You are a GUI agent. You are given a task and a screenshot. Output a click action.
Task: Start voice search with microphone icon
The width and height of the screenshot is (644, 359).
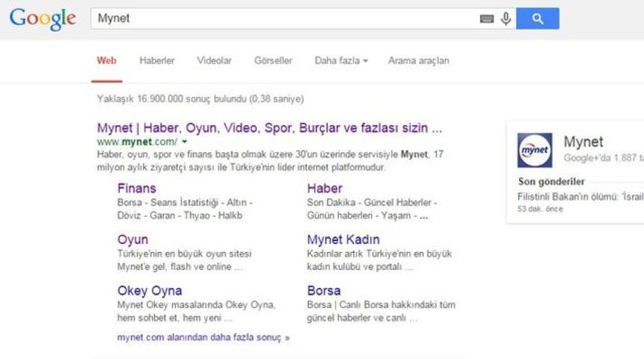coord(506,19)
